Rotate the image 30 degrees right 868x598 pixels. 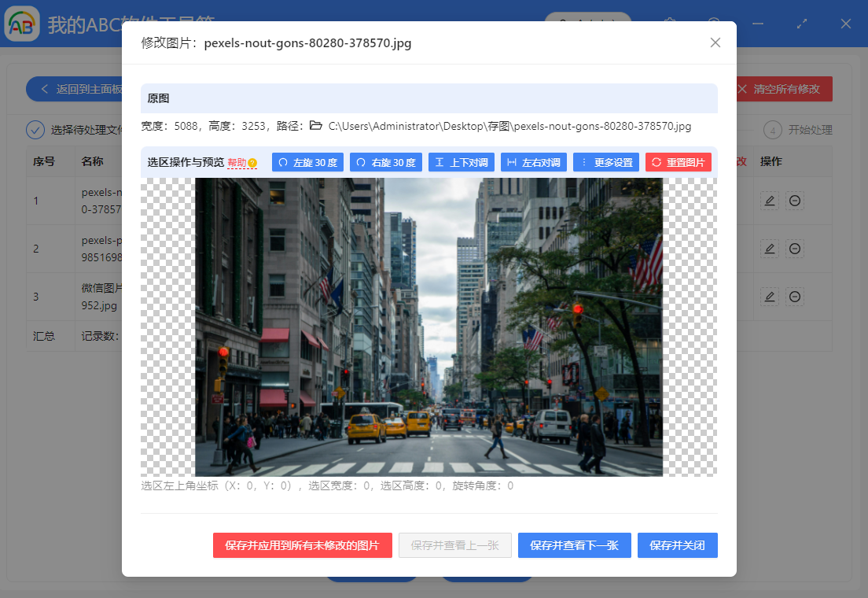pos(385,161)
